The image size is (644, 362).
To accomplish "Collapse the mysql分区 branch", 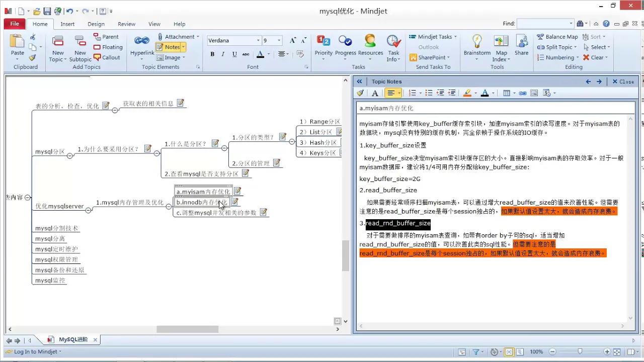I will point(70,156).
